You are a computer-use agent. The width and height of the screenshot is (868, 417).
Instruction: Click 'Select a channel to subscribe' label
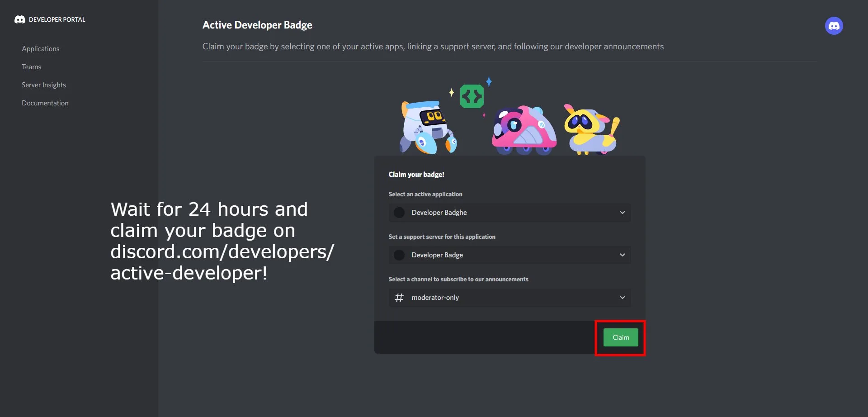coord(458,279)
